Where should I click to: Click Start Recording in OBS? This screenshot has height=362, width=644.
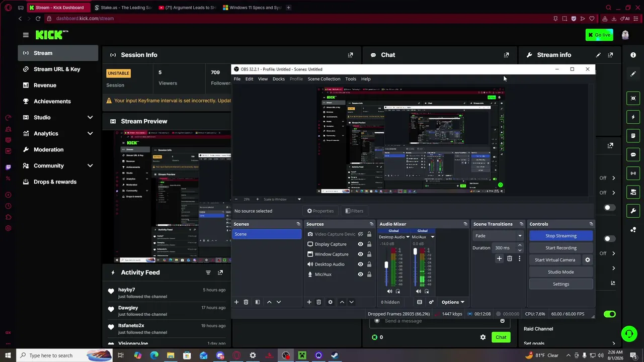click(x=561, y=248)
